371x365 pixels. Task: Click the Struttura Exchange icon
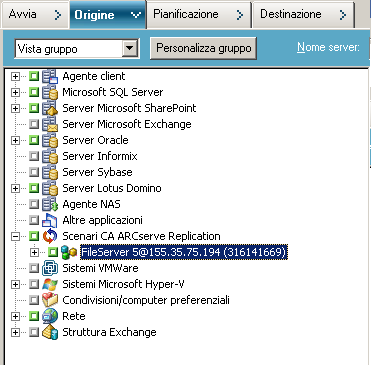pyautogui.click(x=50, y=332)
